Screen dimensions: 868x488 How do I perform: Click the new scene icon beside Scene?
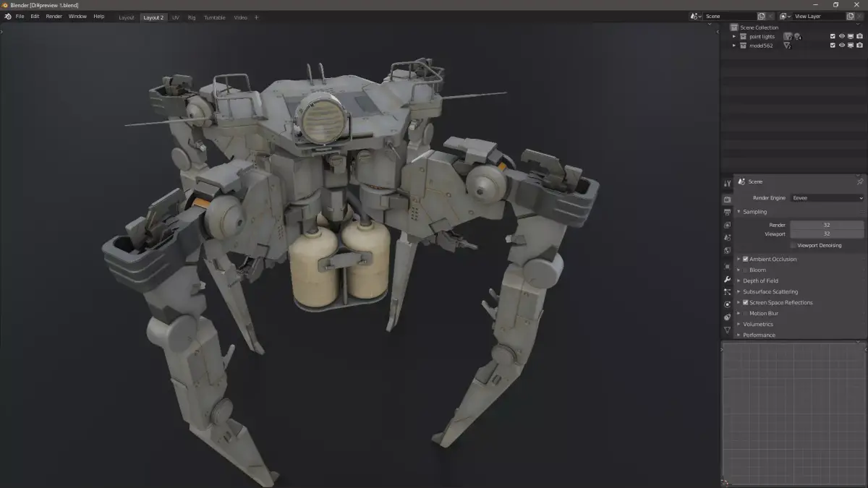(761, 16)
